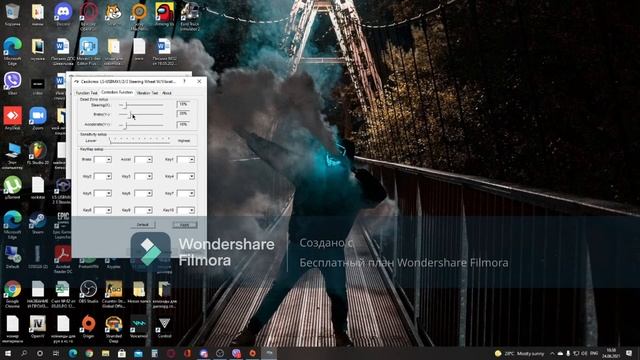Select the Google Chrome desktop shortcut
Image resolution: width=640 pixels, height=360 pixels.
[12, 294]
